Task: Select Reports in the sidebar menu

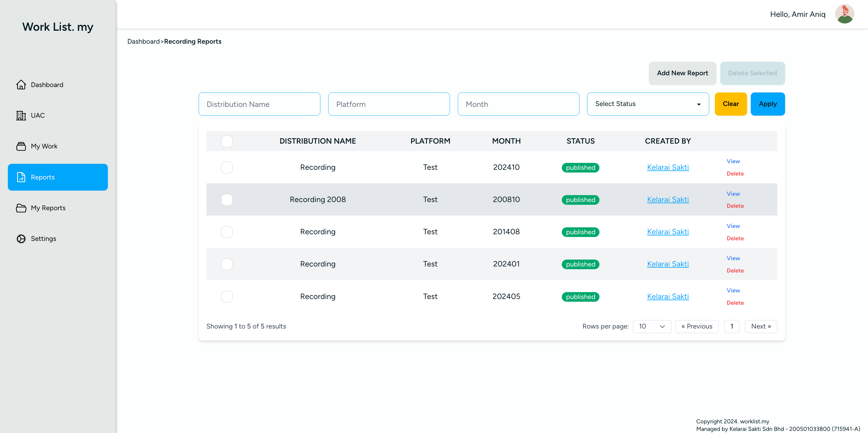Action: (x=58, y=177)
